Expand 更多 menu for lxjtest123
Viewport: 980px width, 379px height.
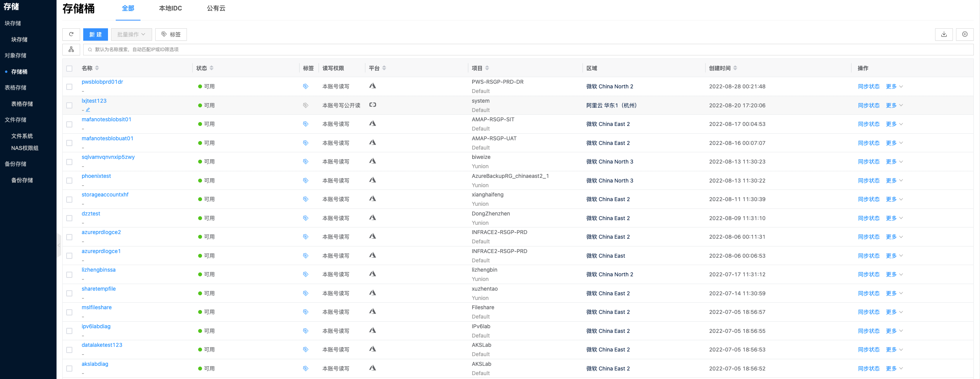click(894, 105)
